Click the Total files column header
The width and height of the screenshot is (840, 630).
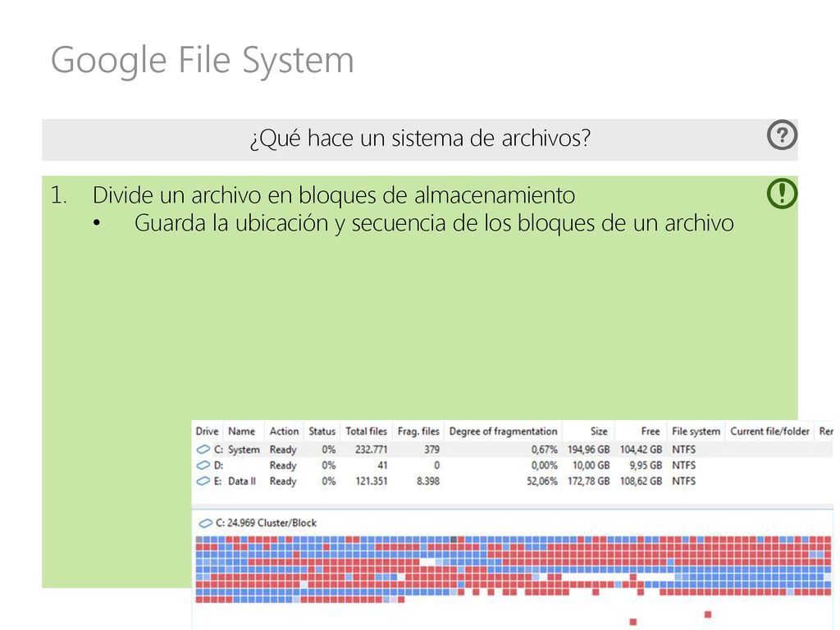click(x=367, y=431)
